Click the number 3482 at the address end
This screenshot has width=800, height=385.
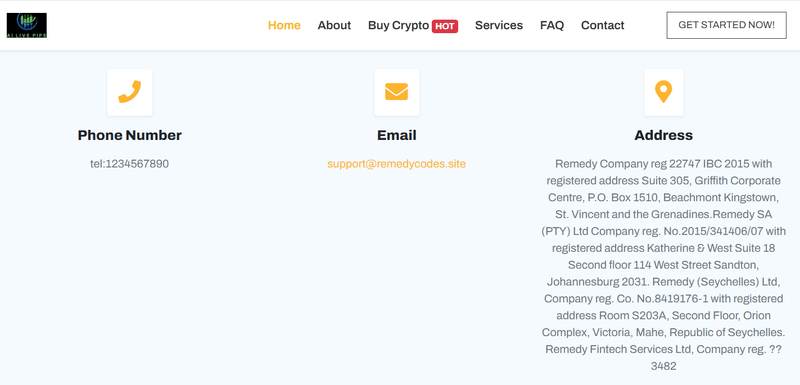pyautogui.click(x=663, y=366)
